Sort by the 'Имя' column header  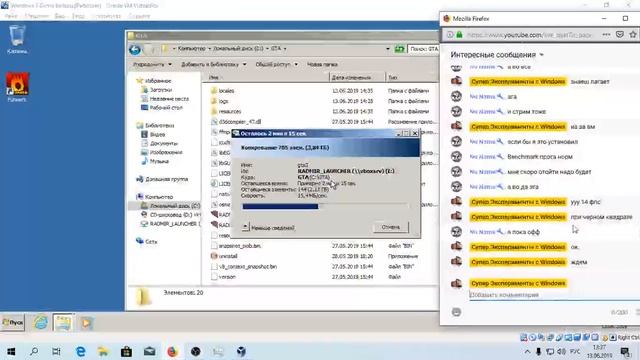pos(265,77)
